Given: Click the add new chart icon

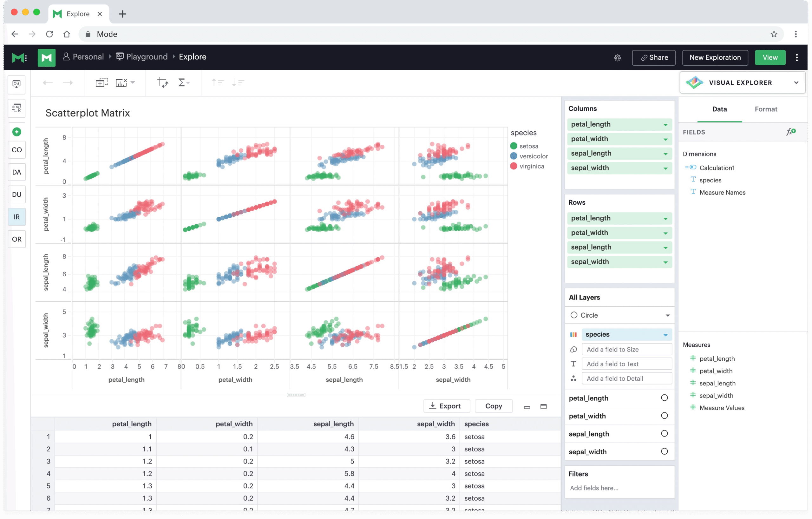Looking at the screenshot, I should [101, 82].
